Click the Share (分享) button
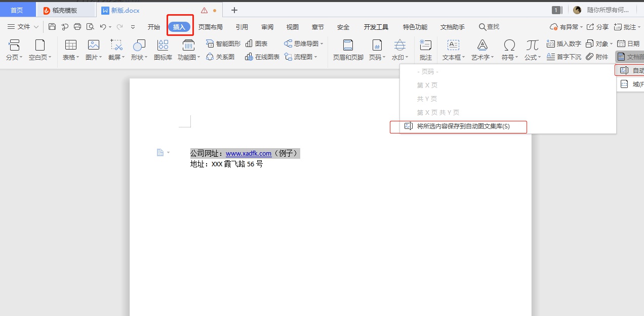The width and height of the screenshot is (644, 316). coord(597,27)
